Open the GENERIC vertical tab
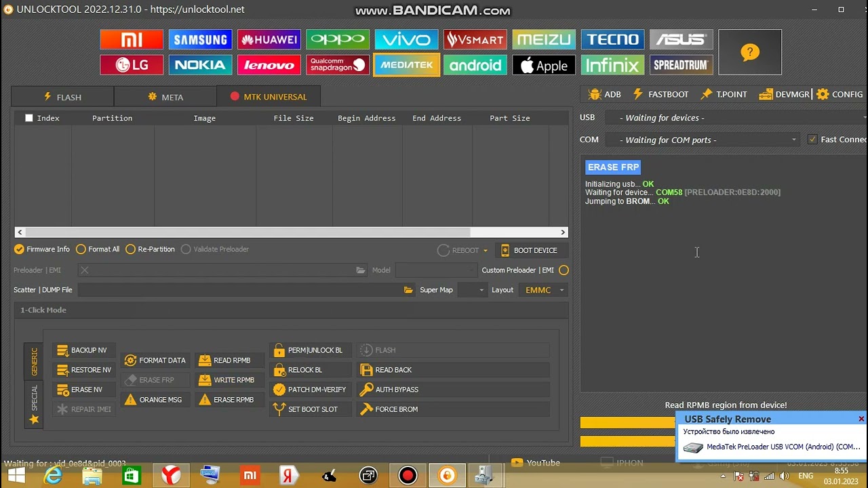 (x=34, y=362)
